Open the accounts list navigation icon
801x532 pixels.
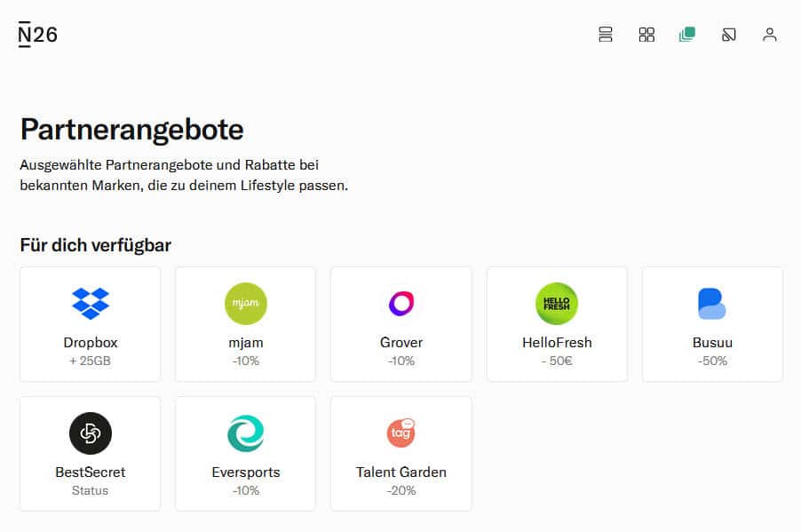(x=606, y=35)
